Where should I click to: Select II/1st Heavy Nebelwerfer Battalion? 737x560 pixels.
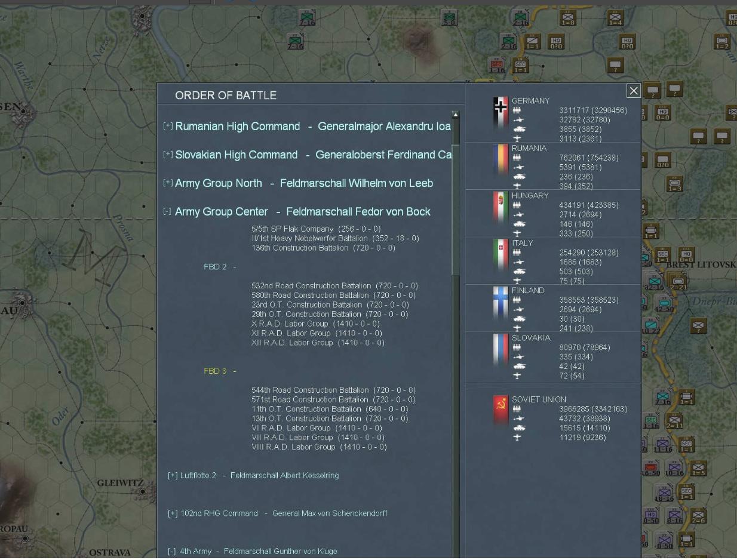[335, 238]
